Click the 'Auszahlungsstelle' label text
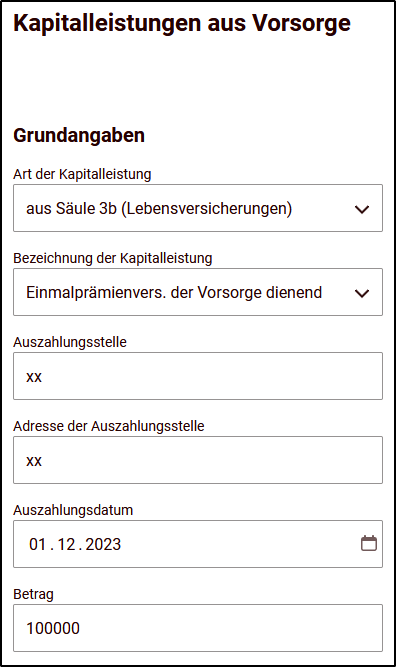The image size is (396, 667). tap(70, 342)
